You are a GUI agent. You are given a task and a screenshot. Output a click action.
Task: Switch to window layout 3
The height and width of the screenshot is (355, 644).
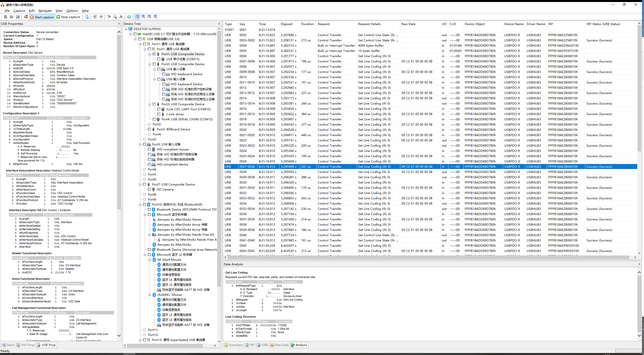tap(149, 17)
